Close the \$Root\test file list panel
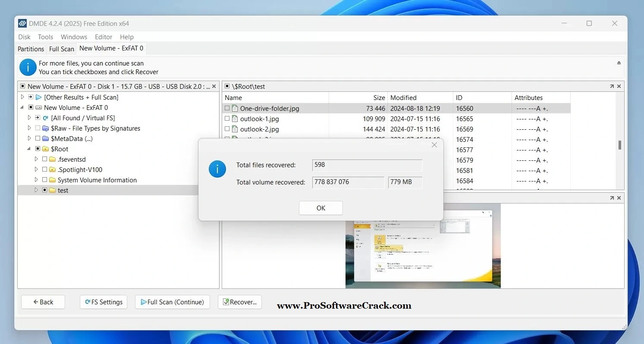Image resolution: width=644 pixels, height=344 pixels. pos(619,86)
